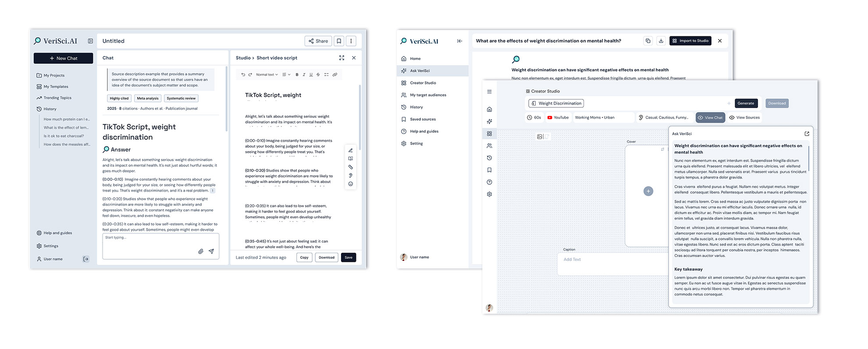This screenshot has height=349, width=868.
Task: Open history item 'How does the measles aff...'
Action: click(67, 144)
